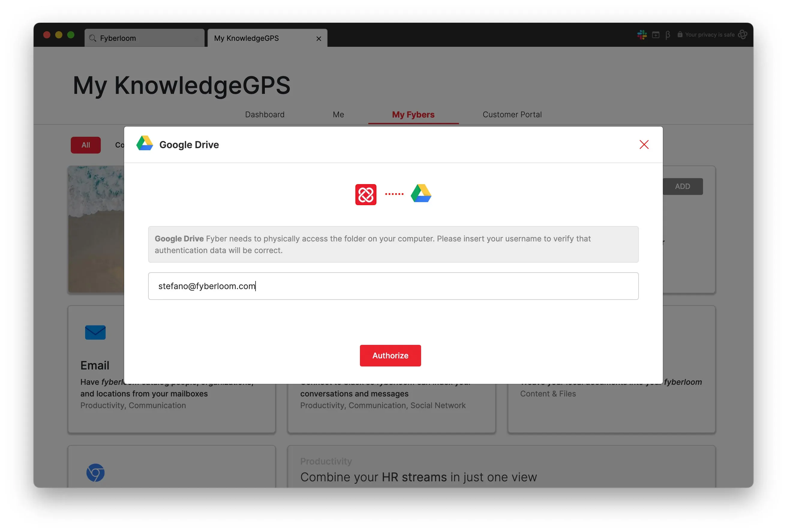Click the Google Drive info message box
This screenshot has height=532, width=787.
point(393,244)
